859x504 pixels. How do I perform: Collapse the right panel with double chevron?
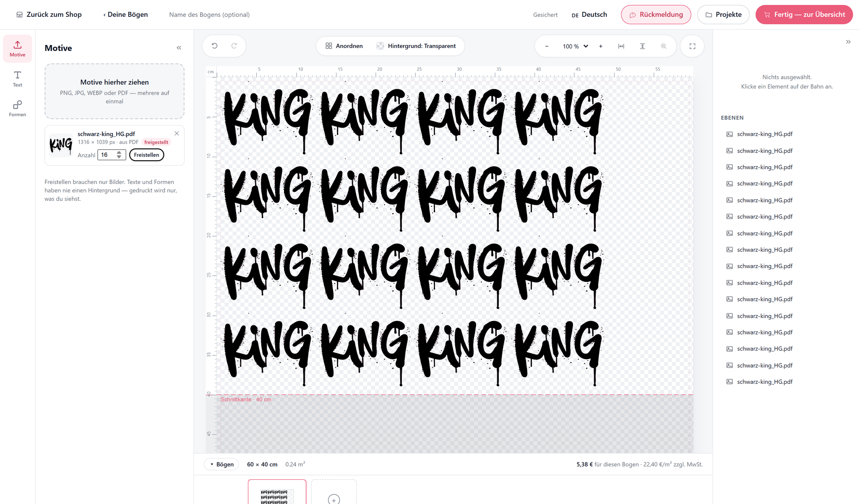848,42
